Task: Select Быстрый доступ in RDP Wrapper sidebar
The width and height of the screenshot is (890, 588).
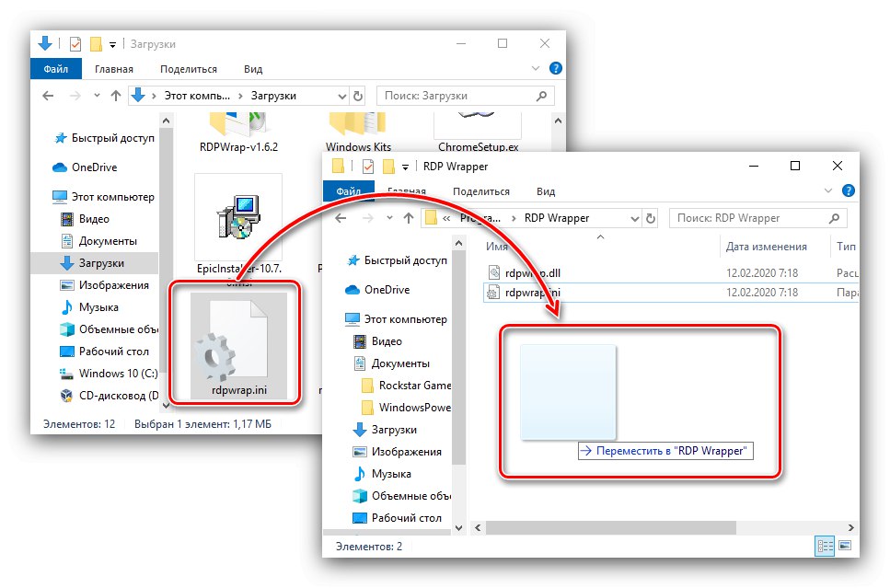Action: (x=398, y=260)
